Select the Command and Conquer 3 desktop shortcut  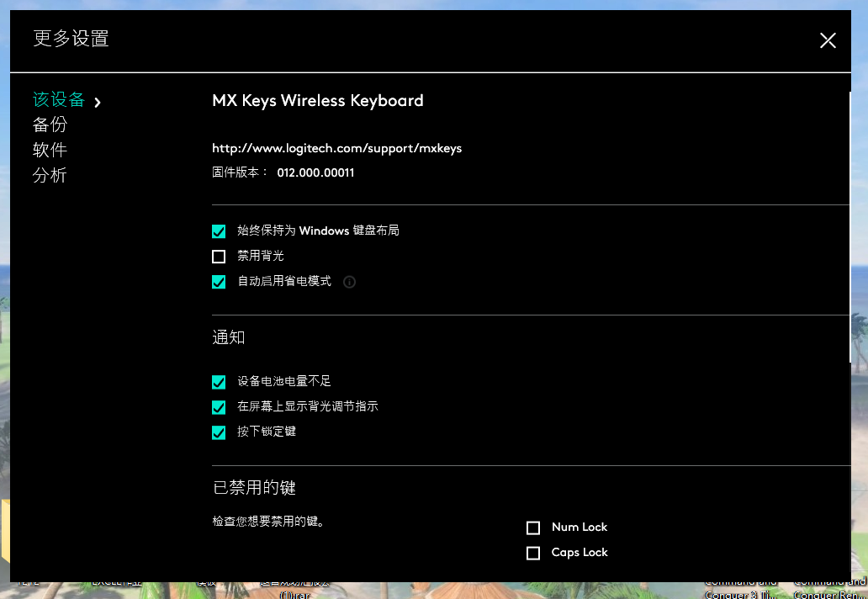[740, 588]
